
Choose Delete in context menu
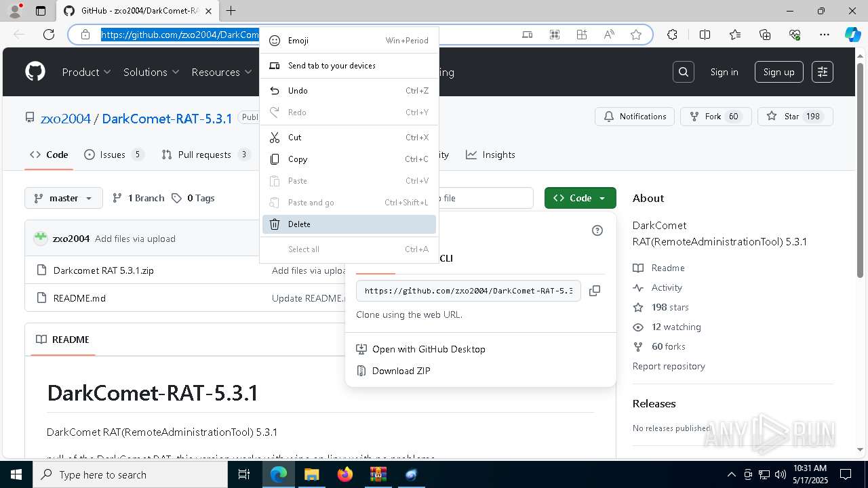[x=349, y=224]
